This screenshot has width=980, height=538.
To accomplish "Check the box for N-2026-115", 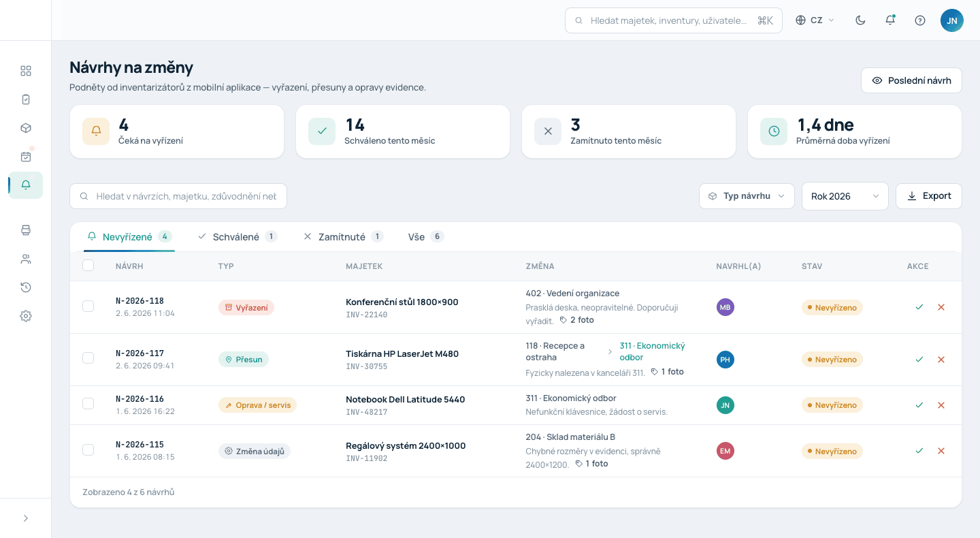I will [88, 449].
